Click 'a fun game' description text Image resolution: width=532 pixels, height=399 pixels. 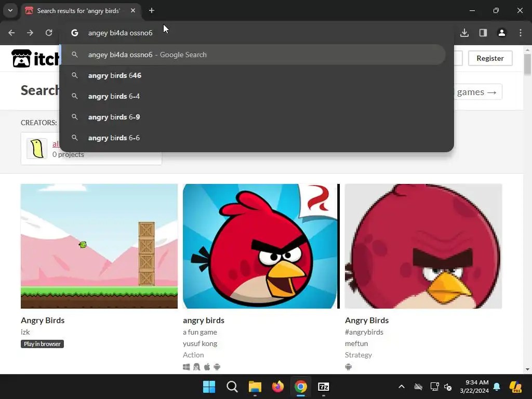tap(200, 332)
